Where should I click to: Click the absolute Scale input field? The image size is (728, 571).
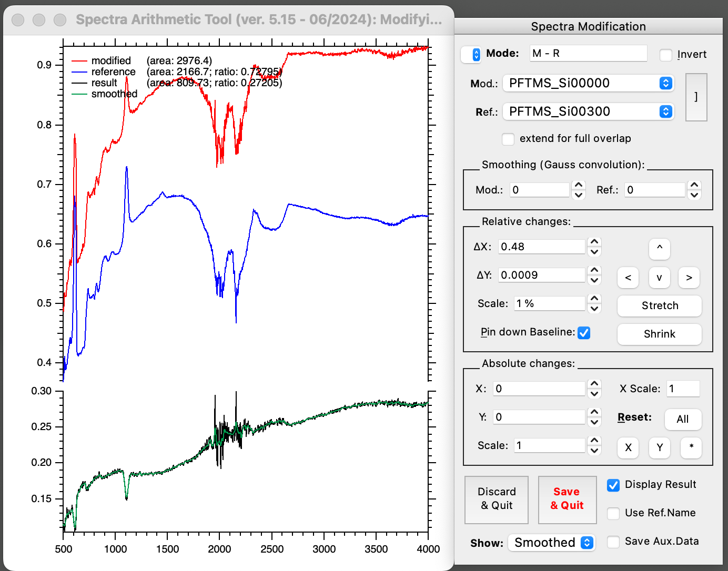[549, 445]
